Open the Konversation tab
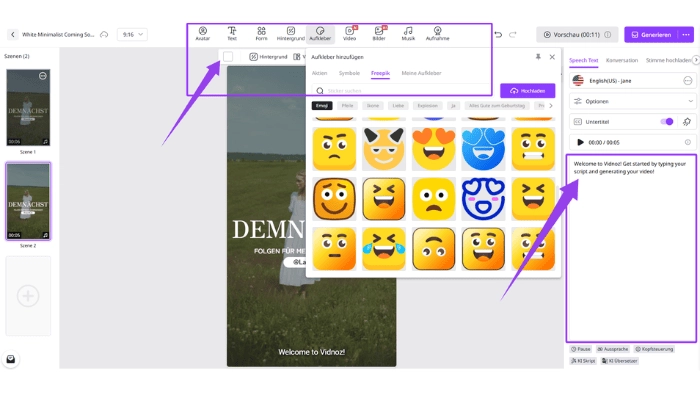 pyautogui.click(x=622, y=60)
